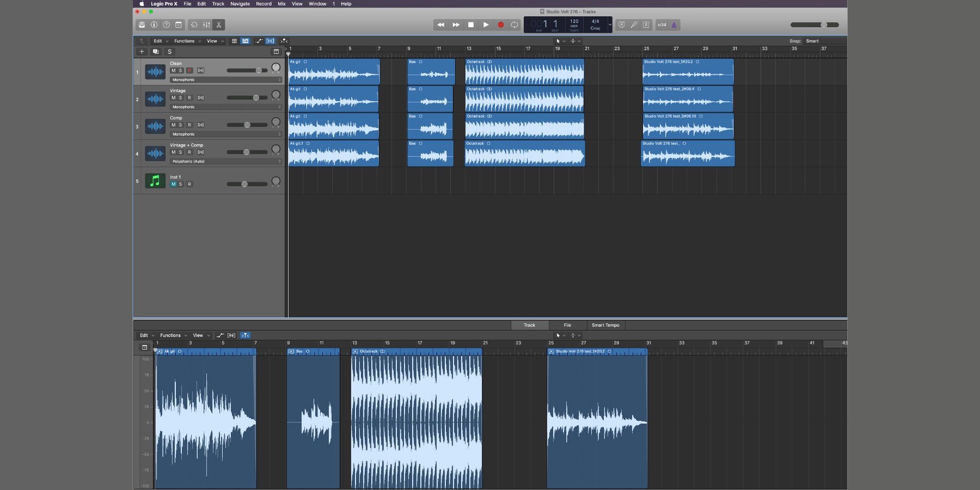Screen dimensions: 980x490
Task: Unmute the Inst 1 track
Action: pyautogui.click(x=173, y=184)
